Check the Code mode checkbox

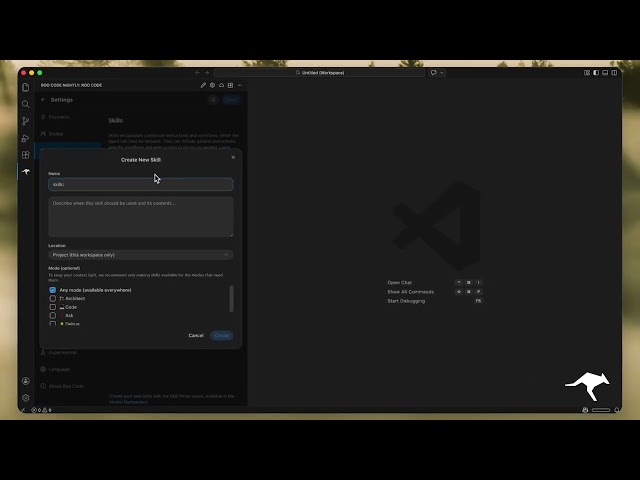coord(53,307)
